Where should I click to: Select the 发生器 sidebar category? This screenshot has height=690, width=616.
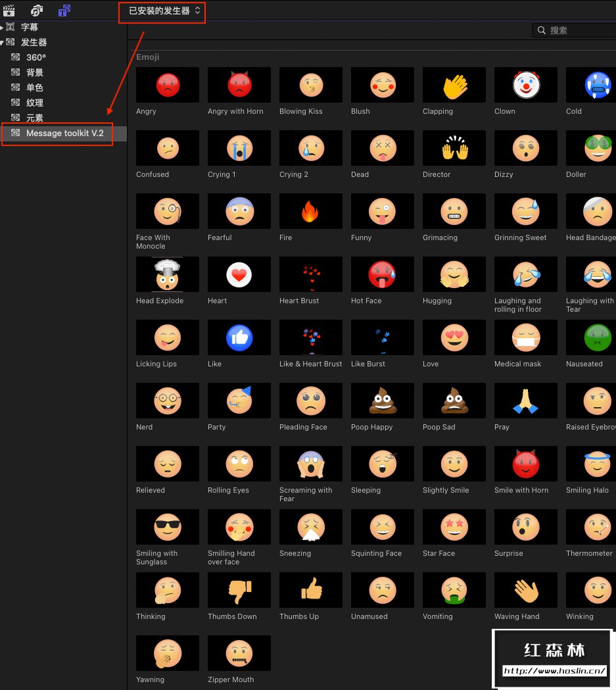tap(34, 42)
